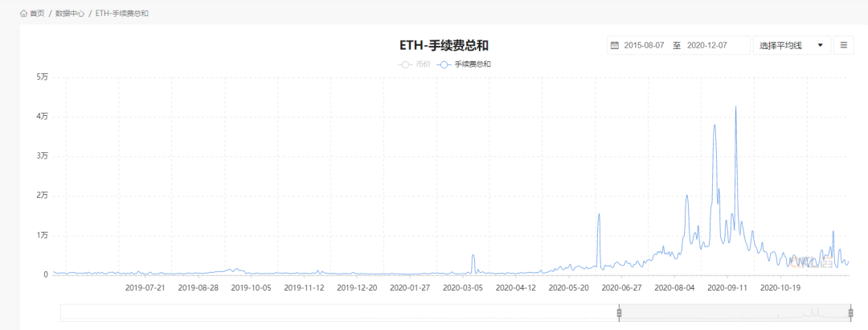Screen dimensions: 868x330
Task: Click y-axis label 4万
Action: point(43,117)
